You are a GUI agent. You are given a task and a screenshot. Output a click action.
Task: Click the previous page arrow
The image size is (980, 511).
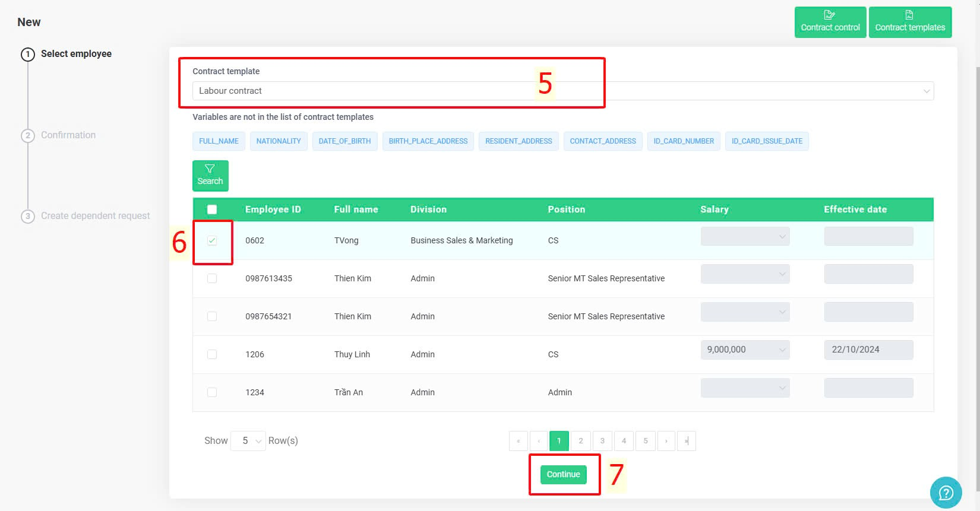539,441
